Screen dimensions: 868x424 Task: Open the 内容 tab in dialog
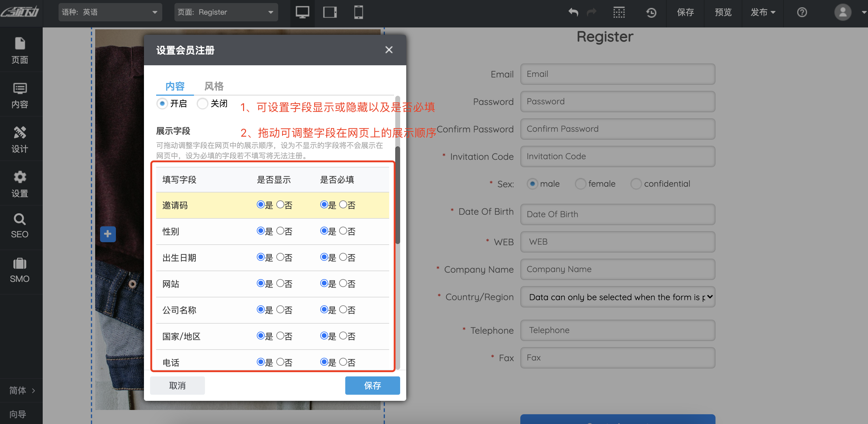[x=175, y=86]
